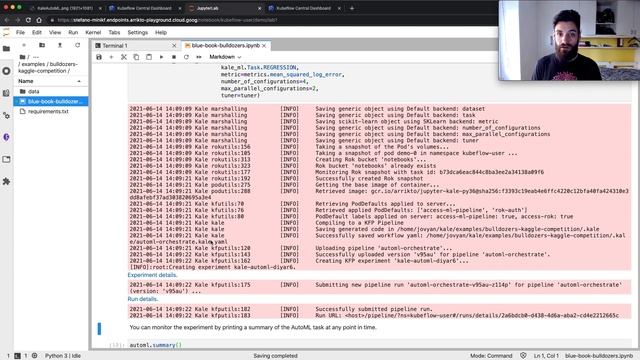Click the browser reload button
Image resolution: width=640 pixels, height=360 pixels.
point(28,20)
